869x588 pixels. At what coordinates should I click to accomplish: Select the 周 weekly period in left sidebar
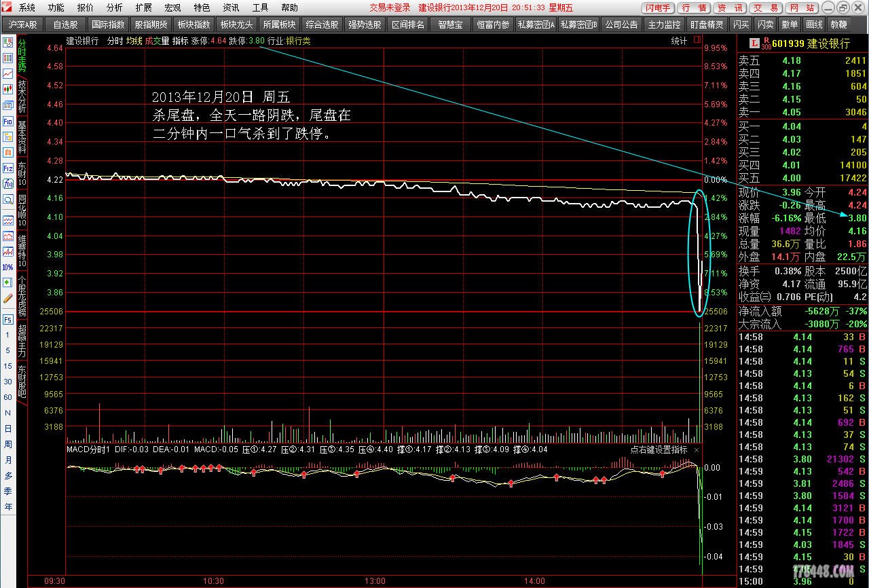pos(8,445)
